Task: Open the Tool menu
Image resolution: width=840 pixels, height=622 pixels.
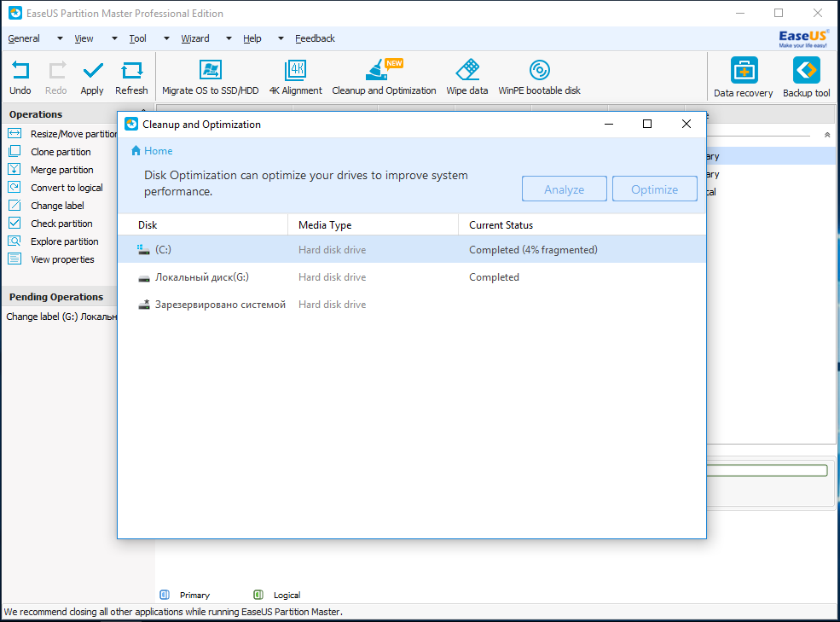Action: pyautogui.click(x=137, y=38)
